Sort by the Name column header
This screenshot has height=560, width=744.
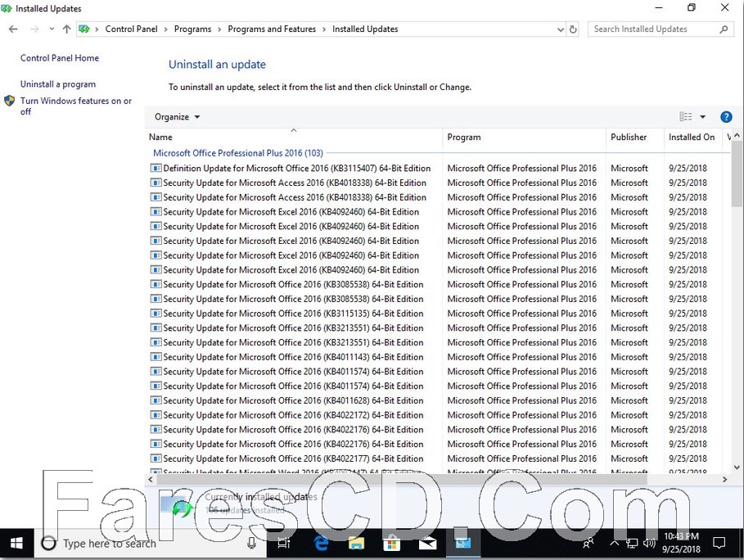coord(294,138)
